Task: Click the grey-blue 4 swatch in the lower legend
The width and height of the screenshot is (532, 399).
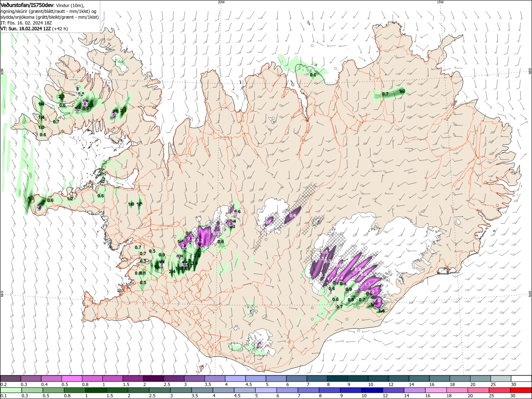Action: pos(223,390)
